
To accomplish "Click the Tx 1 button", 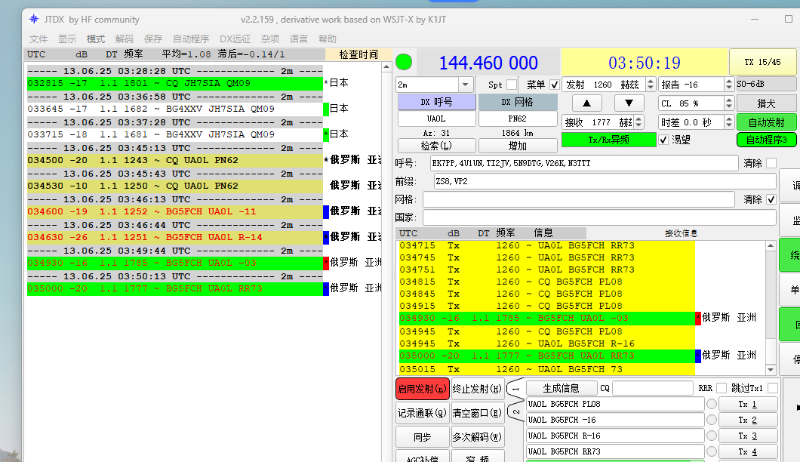I will coord(747,404).
